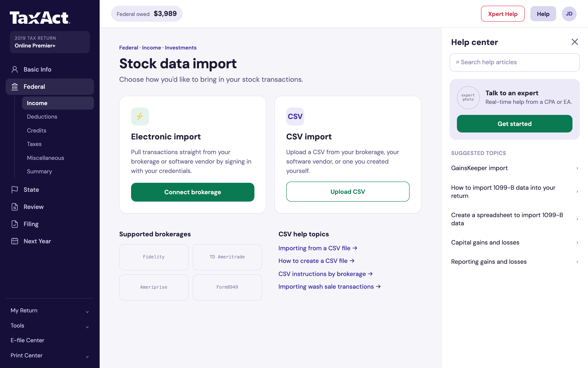
Task: Go to Deductions section
Action: pyautogui.click(x=42, y=117)
